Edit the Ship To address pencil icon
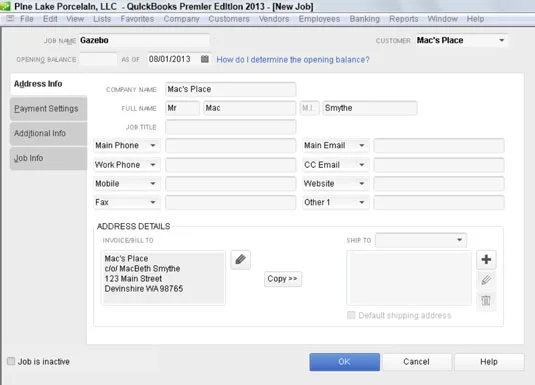Image resolution: width=535 pixels, height=385 pixels. click(x=486, y=280)
